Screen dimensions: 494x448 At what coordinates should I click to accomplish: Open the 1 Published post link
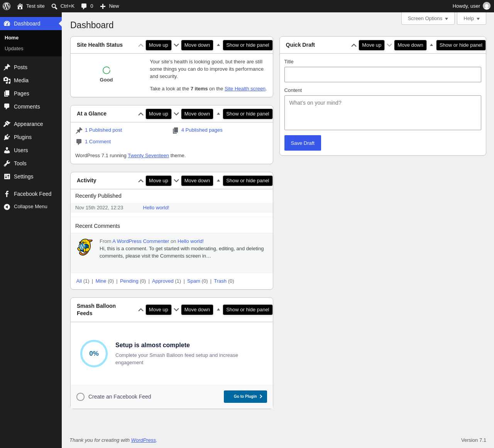click(x=103, y=130)
